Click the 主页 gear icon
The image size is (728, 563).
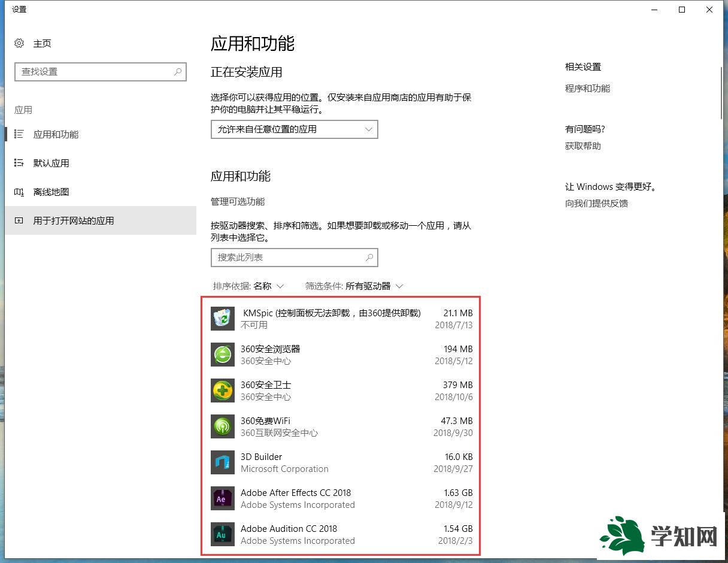coord(18,43)
